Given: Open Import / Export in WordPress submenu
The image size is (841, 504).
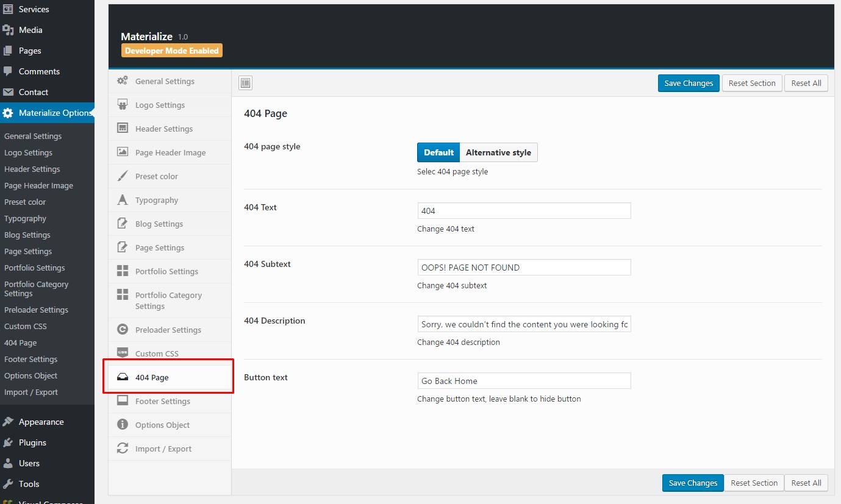Looking at the screenshot, I should point(31,392).
